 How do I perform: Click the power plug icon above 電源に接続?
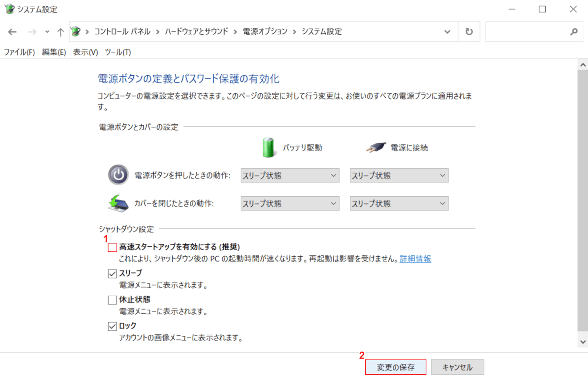click(376, 147)
